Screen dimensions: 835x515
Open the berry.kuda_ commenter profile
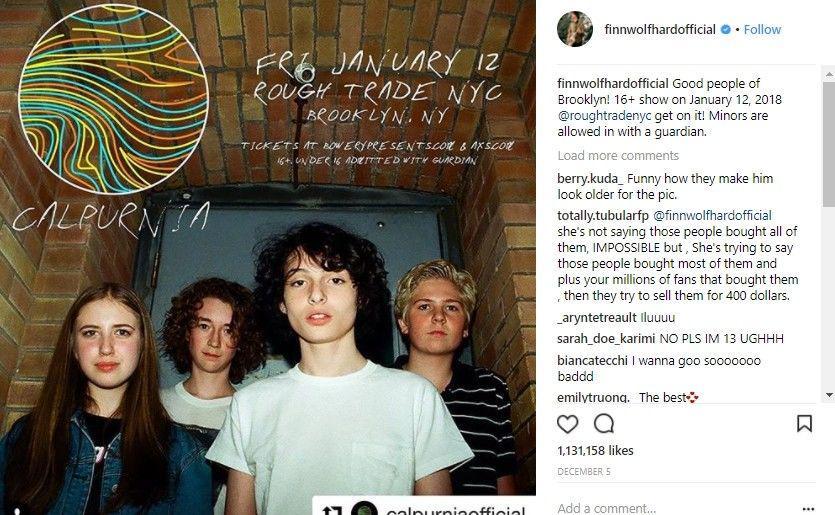pyautogui.click(x=590, y=178)
